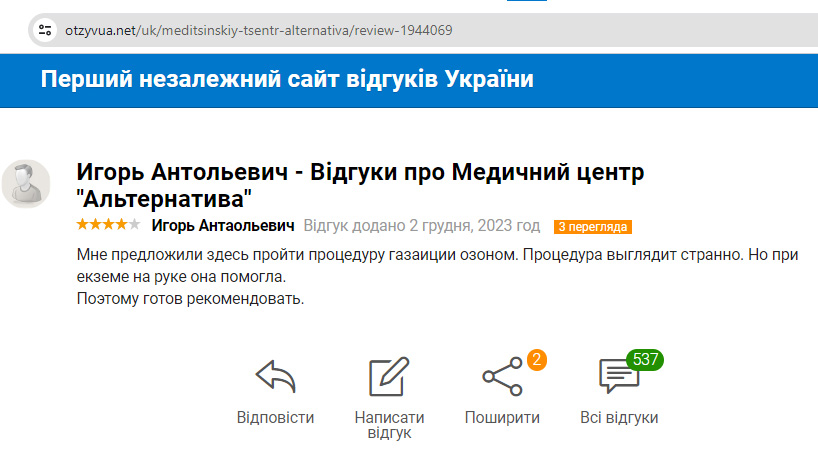The width and height of the screenshot is (818, 461).
Task: Click the reply arrow icon
Action: (x=275, y=377)
